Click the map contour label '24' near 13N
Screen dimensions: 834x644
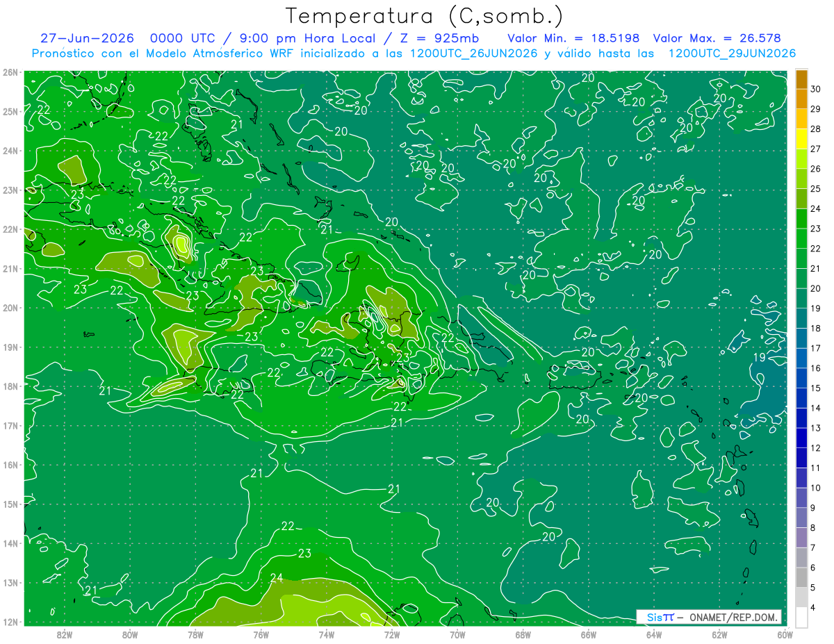(x=277, y=578)
